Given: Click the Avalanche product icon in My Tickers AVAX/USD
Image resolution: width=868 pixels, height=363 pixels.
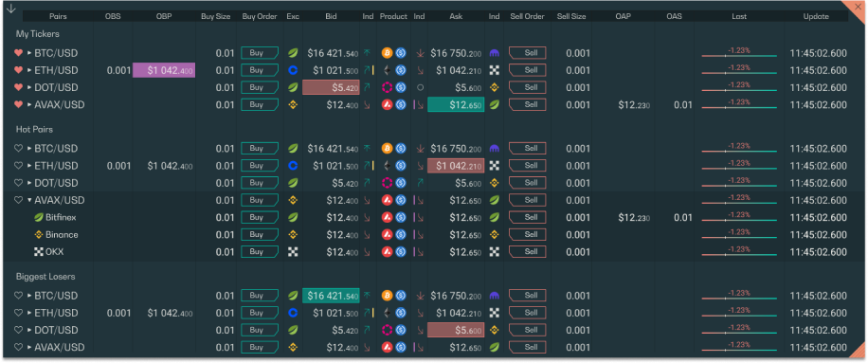Looking at the screenshot, I should coord(387,105).
